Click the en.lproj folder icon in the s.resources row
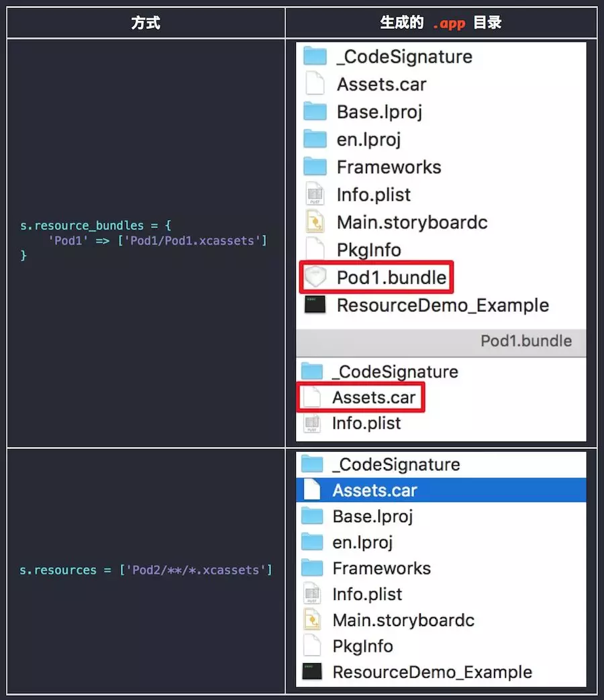The width and height of the screenshot is (604, 700). click(312, 542)
